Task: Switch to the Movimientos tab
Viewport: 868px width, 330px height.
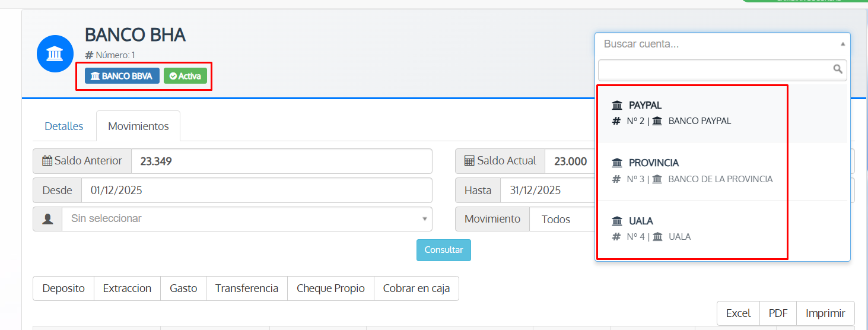Action: 138,126
